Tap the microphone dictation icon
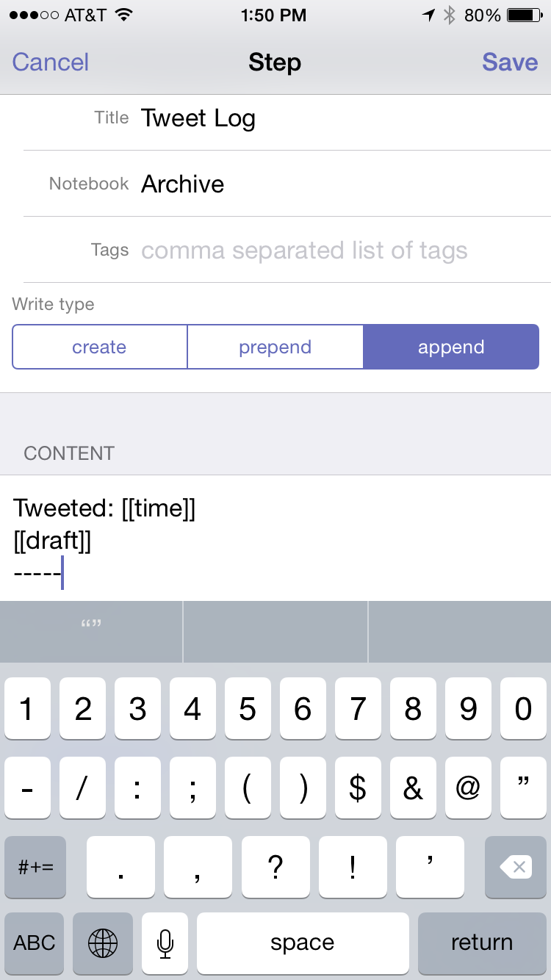Image resolution: width=551 pixels, height=980 pixels. [165, 942]
